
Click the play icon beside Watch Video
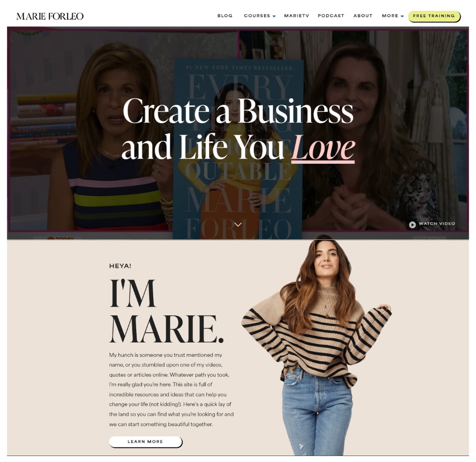click(x=412, y=225)
